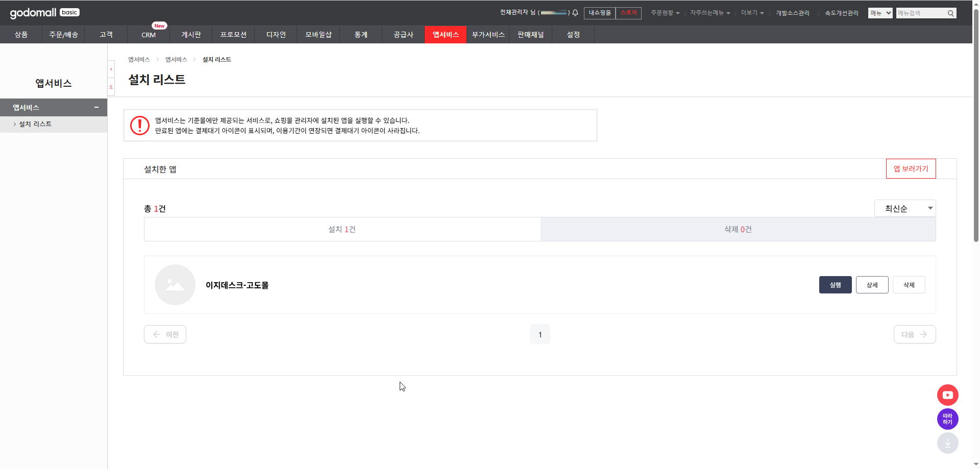This screenshot has width=980, height=469.
Task: Click the notification bell icon
Action: 575,13
